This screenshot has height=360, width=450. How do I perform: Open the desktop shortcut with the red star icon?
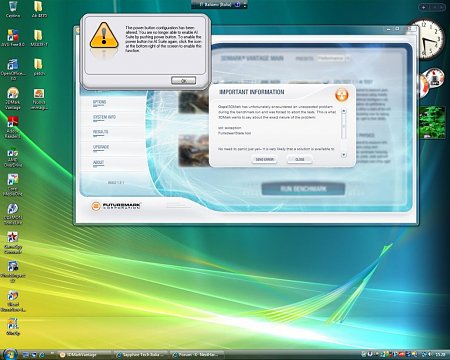coord(13,242)
